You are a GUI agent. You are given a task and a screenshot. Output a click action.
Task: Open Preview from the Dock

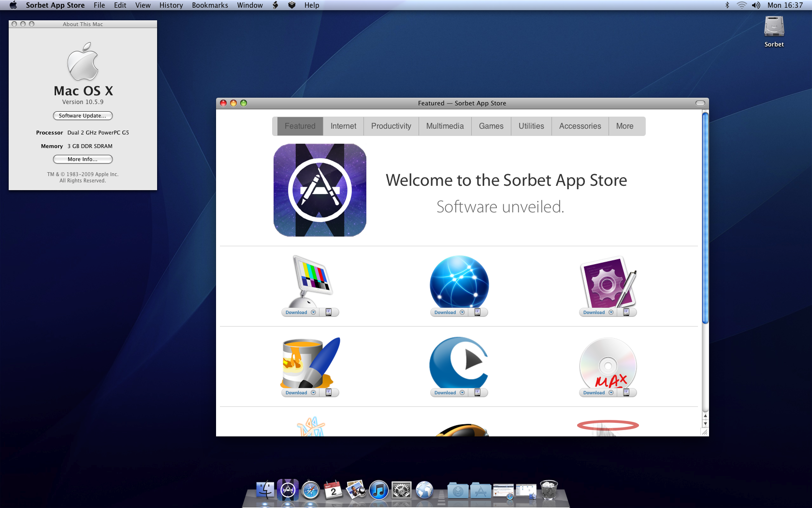[x=356, y=490]
